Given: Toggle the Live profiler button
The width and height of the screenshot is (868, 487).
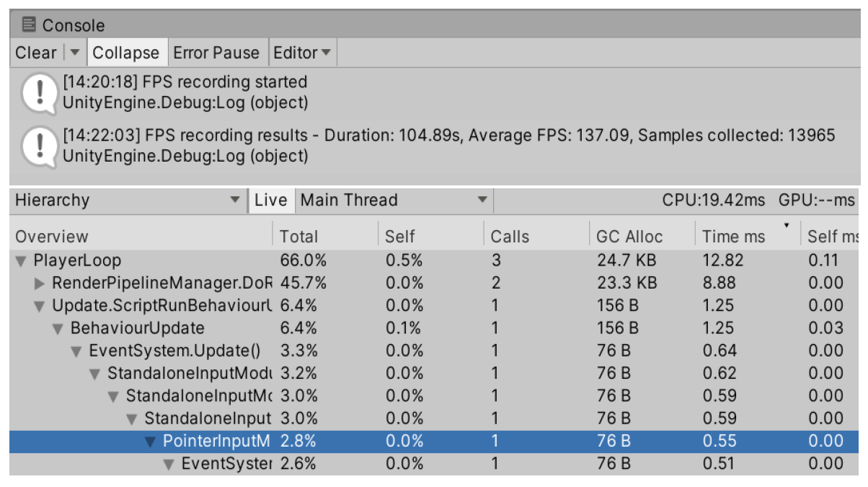Looking at the screenshot, I should [270, 201].
